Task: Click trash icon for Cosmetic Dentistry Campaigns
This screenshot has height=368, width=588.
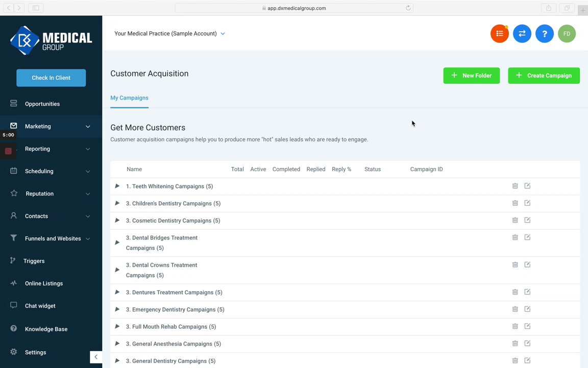Action: click(x=515, y=220)
